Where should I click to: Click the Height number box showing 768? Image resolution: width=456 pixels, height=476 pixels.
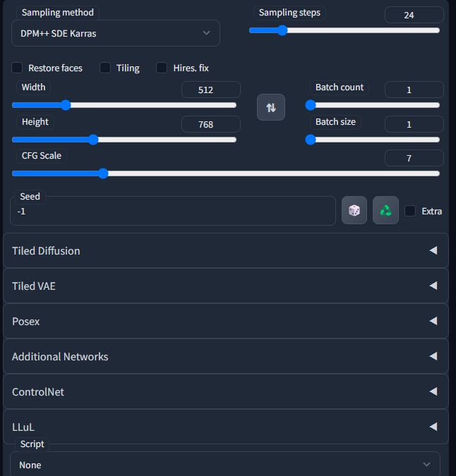point(211,124)
